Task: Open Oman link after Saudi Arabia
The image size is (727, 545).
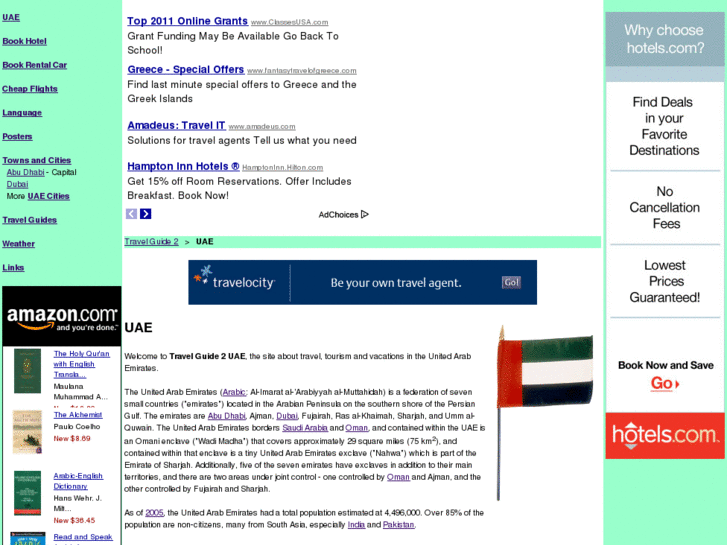Action: tap(357, 428)
